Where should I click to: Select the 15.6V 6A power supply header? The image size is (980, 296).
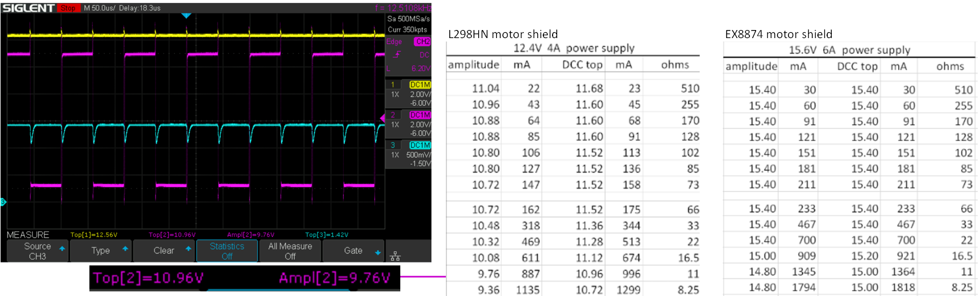tap(849, 50)
